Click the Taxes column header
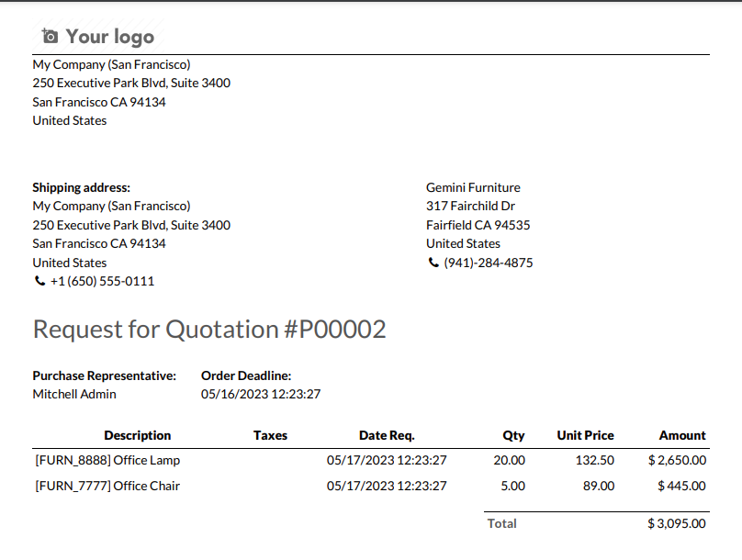The width and height of the screenshot is (742, 560). tap(270, 435)
